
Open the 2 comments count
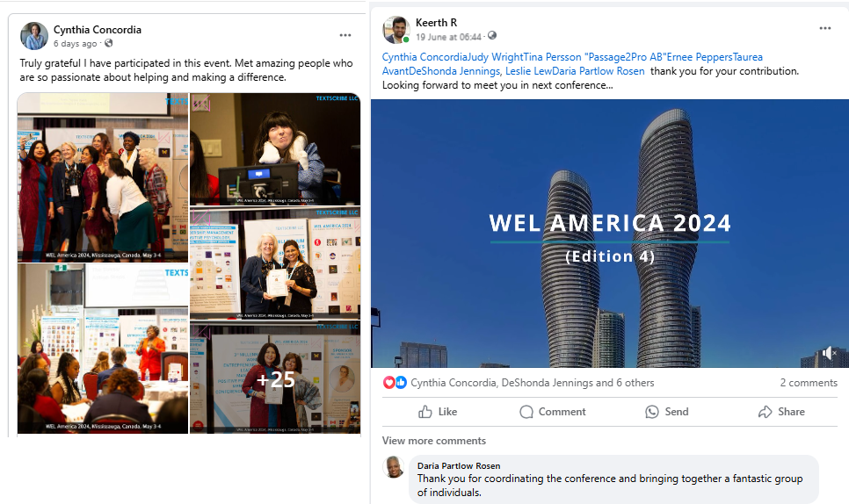tap(809, 383)
